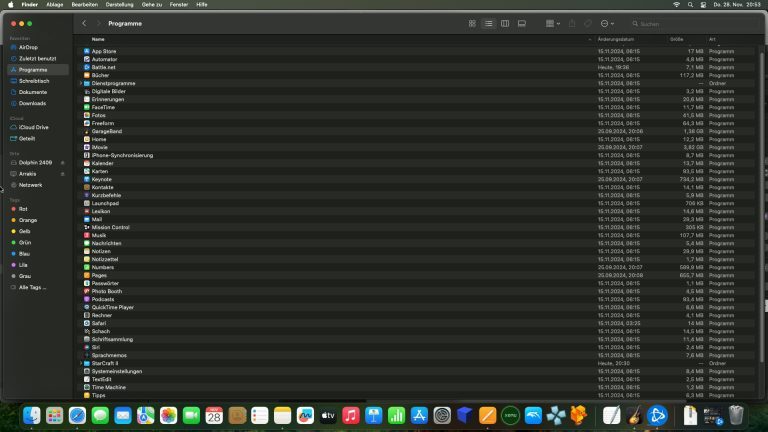Select Schreibtisch in the sidebar

pyautogui.click(x=38, y=81)
